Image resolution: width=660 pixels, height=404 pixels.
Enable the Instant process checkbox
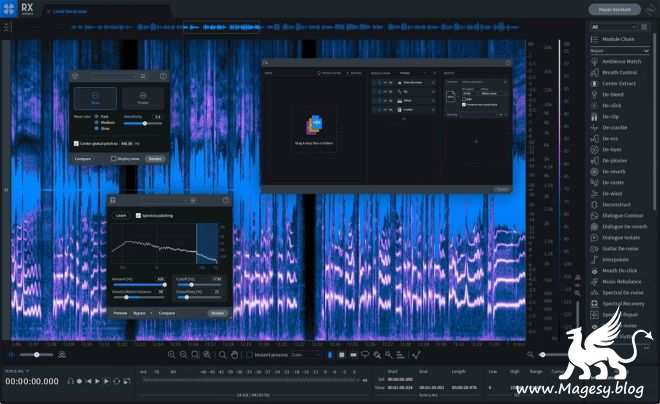click(249, 355)
